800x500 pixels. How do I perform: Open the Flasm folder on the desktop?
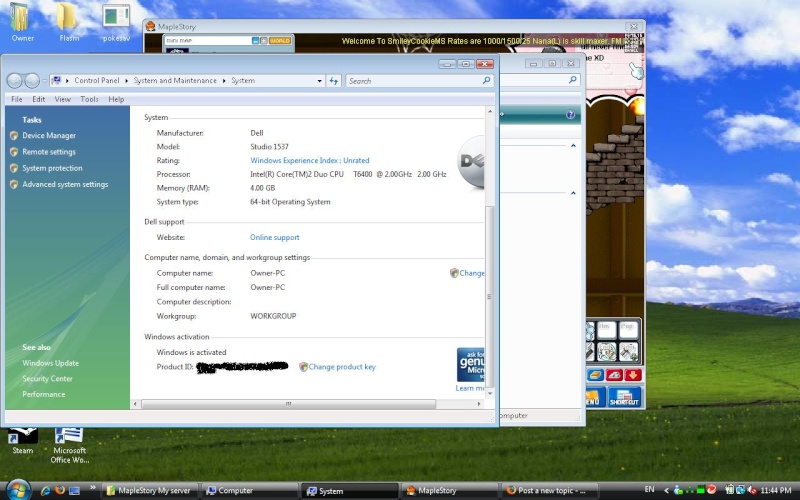coord(68,21)
